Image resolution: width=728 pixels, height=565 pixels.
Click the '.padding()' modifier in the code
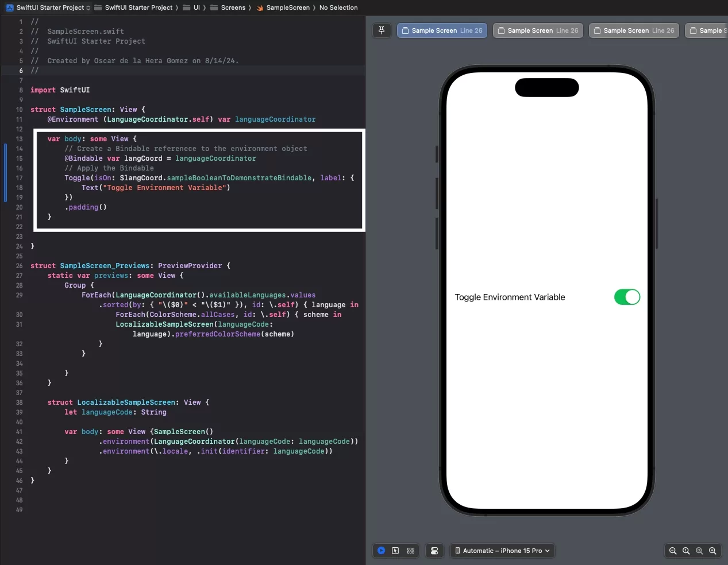pyautogui.click(x=86, y=207)
